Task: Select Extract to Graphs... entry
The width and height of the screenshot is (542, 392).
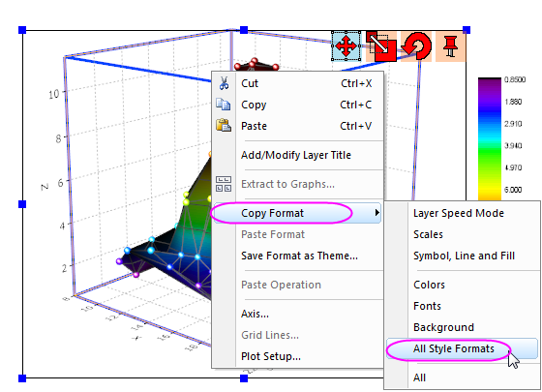Action: pos(298,184)
